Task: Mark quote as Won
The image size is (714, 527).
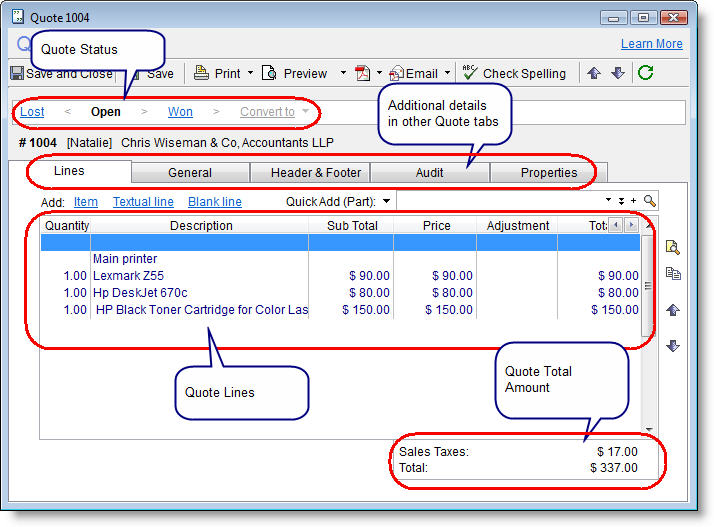Action: 180,112
